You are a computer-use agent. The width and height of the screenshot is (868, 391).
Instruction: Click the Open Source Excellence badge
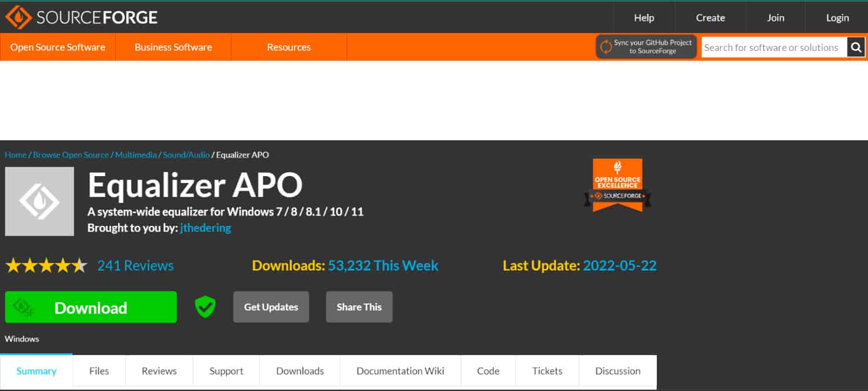click(x=617, y=185)
